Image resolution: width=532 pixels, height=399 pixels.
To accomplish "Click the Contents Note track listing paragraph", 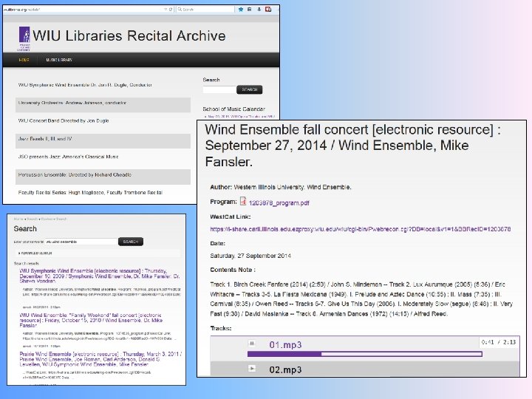I will [361, 299].
